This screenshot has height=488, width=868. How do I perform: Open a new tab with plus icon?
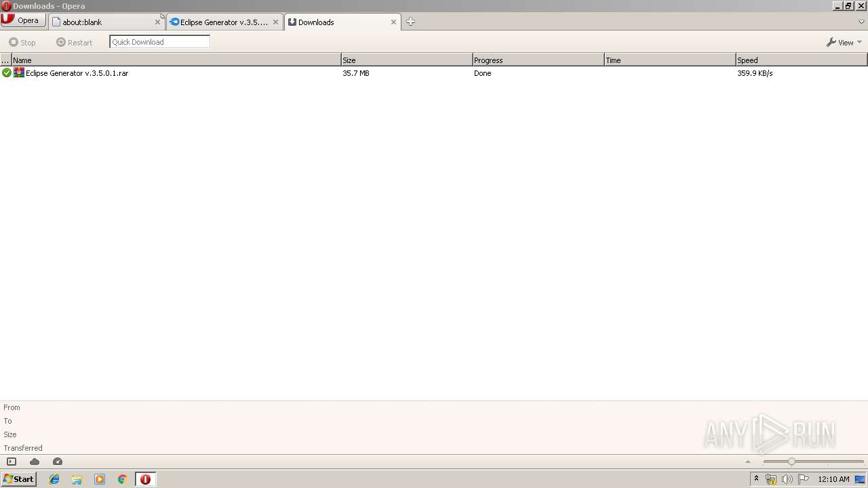(x=410, y=22)
